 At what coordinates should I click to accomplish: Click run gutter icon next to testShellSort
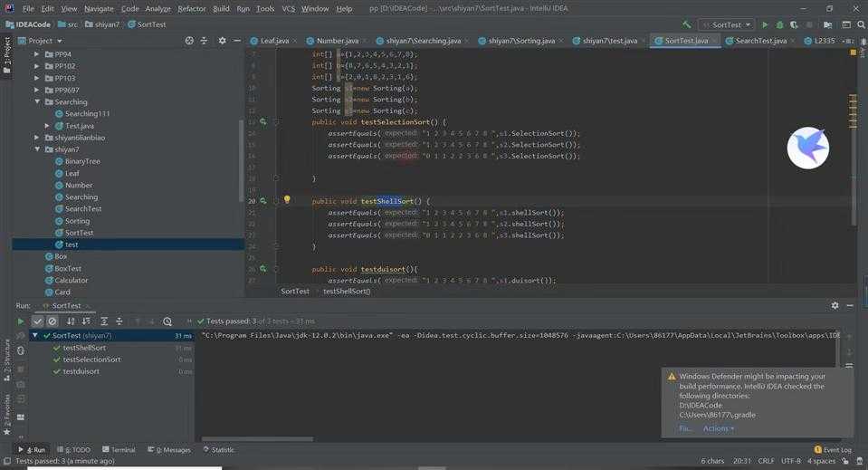coord(263,201)
